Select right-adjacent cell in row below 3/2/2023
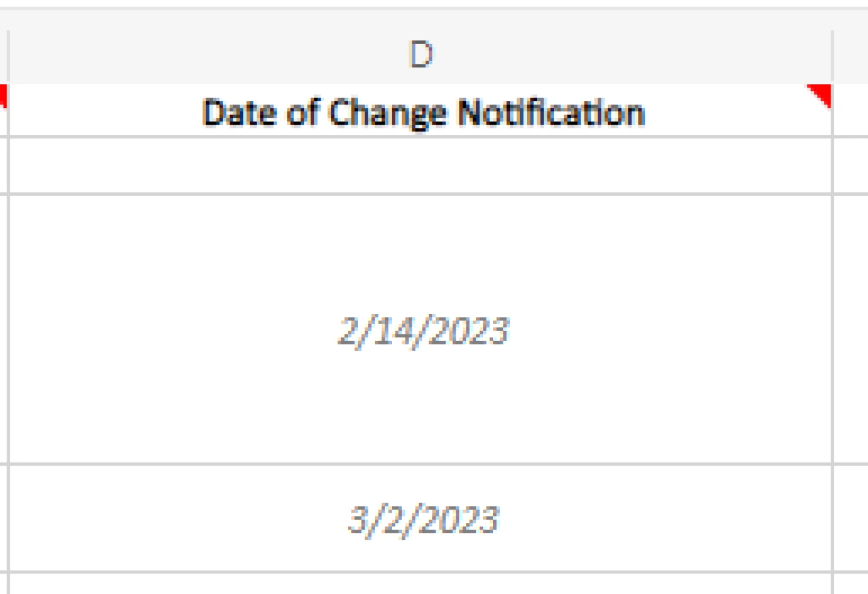868x594 pixels. pyautogui.click(x=852, y=583)
